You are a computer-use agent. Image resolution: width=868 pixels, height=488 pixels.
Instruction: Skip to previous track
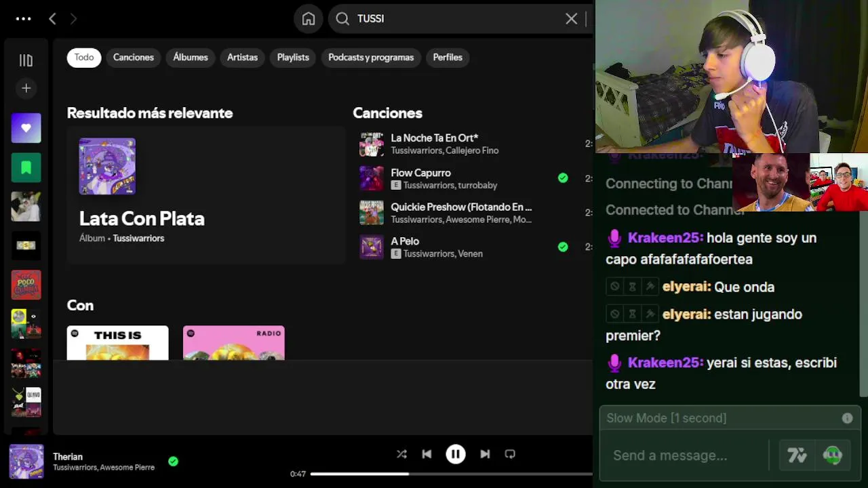(x=427, y=454)
